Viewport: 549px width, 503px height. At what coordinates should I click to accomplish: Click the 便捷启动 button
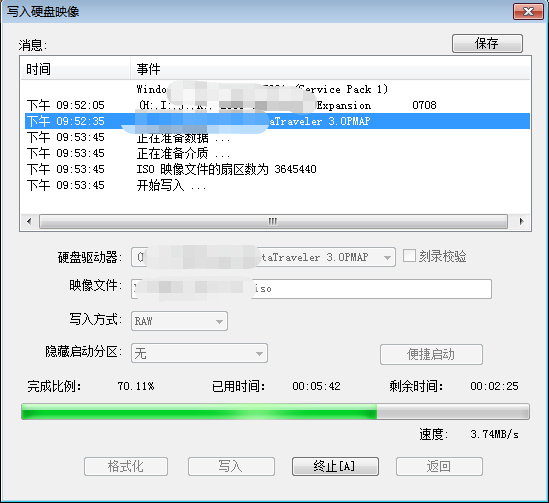pos(431,354)
